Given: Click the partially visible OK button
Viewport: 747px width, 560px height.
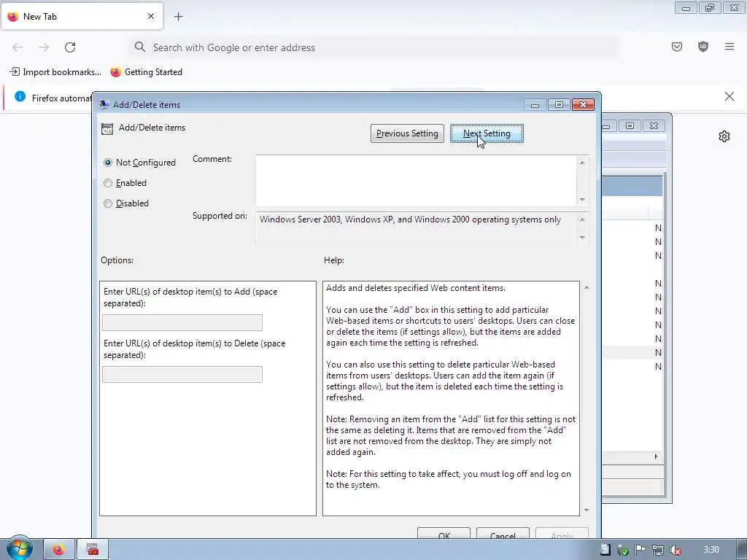Looking at the screenshot, I should (x=444, y=533).
